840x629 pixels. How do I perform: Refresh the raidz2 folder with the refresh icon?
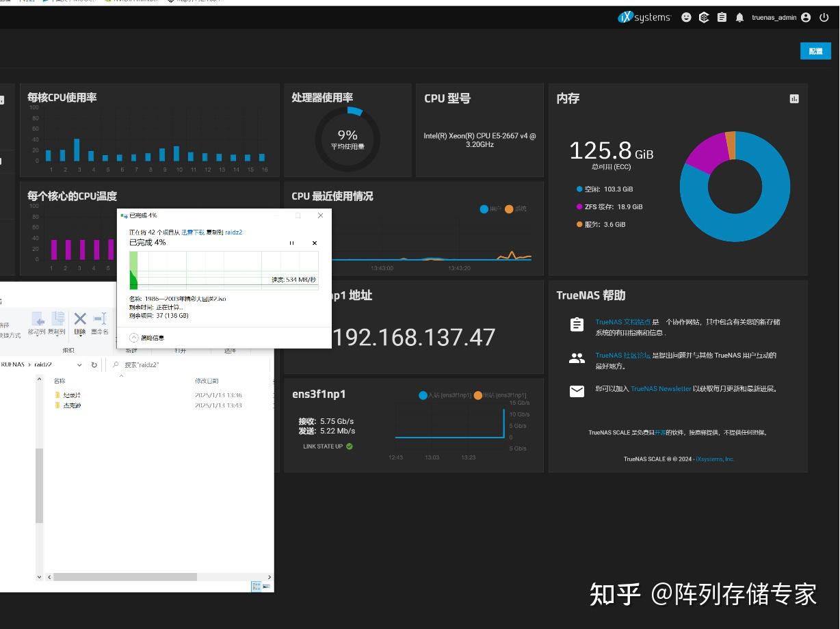click(x=94, y=364)
